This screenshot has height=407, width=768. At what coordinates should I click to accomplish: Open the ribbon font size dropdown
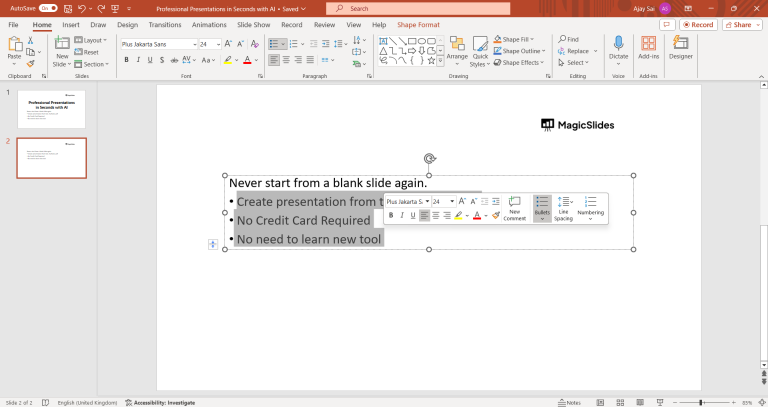tap(218, 44)
